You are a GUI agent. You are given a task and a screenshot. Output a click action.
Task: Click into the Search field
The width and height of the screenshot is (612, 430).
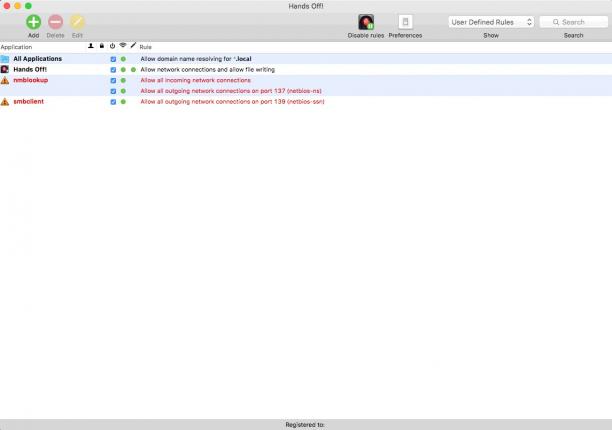coord(573,22)
